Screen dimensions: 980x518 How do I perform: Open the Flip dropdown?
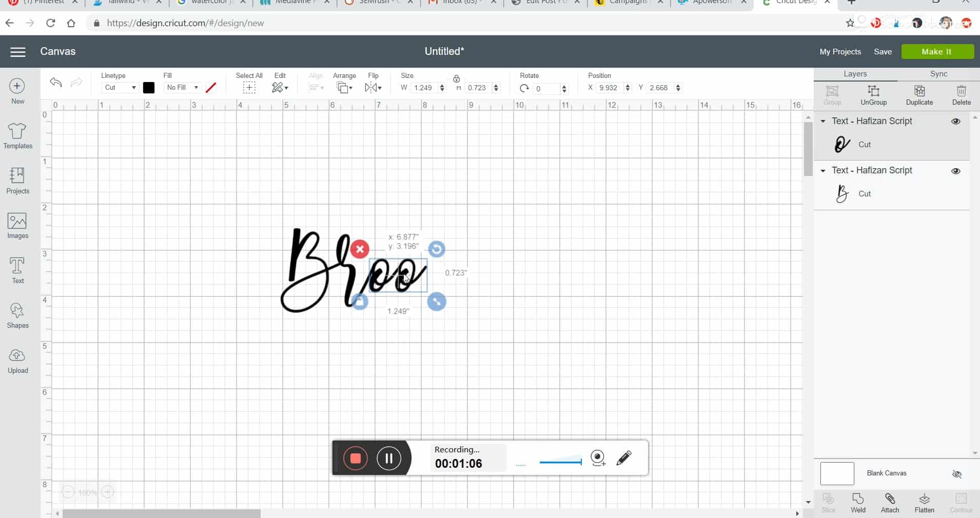pyautogui.click(x=373, y=88)
